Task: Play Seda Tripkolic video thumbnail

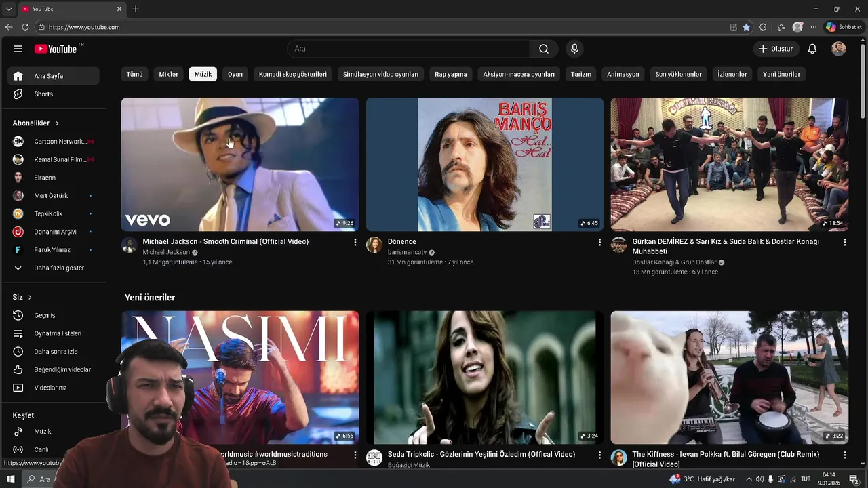Action: (485, 378)
